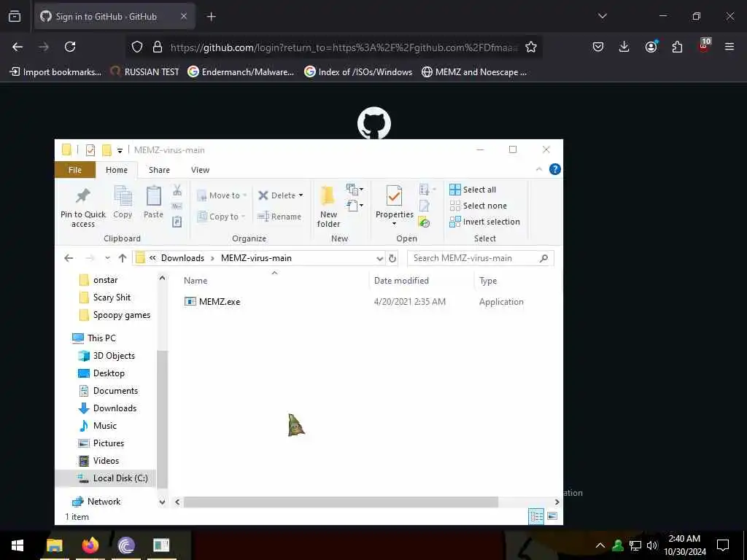Open the New item dropdown in ribbon
The image size is (747, 560).
pos(355,189)
